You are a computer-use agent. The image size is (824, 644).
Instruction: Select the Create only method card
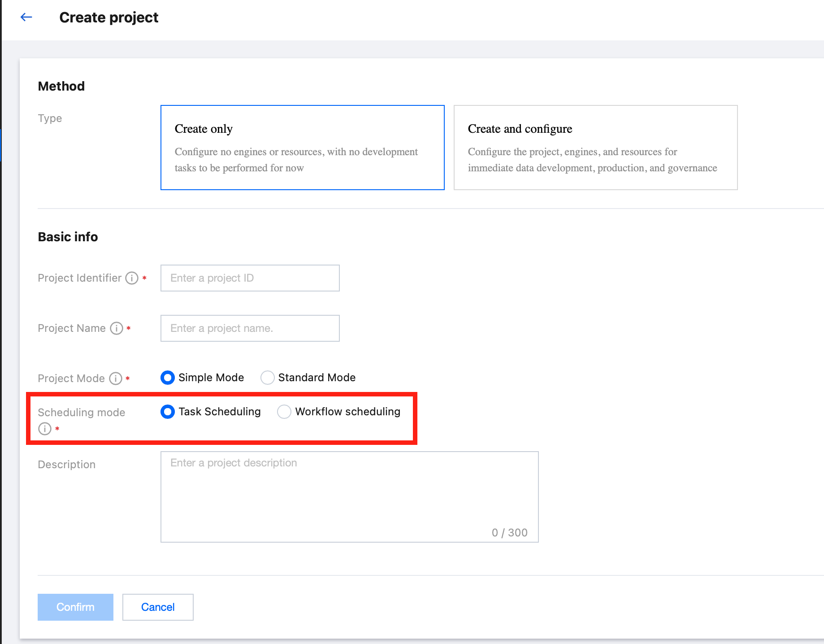pyautogui.click(x=302, y=148)
